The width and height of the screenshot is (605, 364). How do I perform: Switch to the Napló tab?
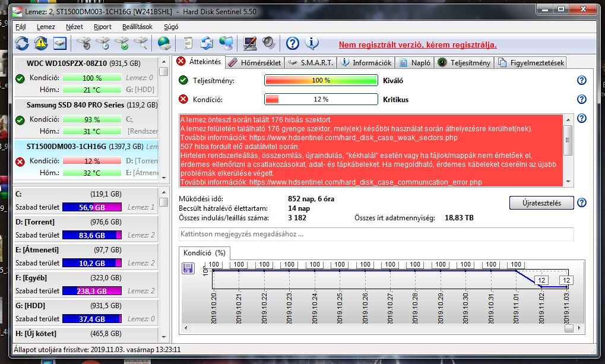[415, 62]
